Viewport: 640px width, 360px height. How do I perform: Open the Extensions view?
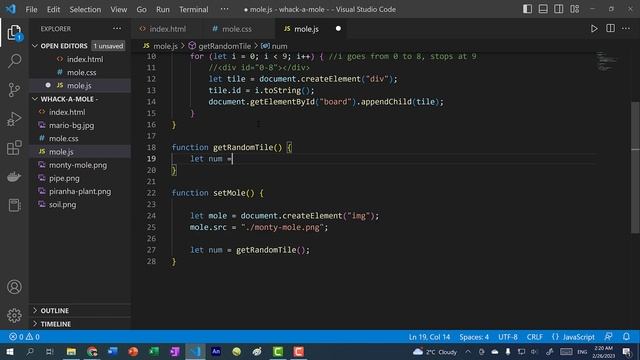pos(14,148)
